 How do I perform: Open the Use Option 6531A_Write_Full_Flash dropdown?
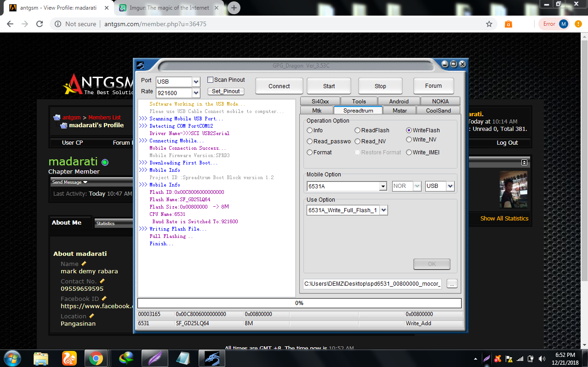click(384, 210)
